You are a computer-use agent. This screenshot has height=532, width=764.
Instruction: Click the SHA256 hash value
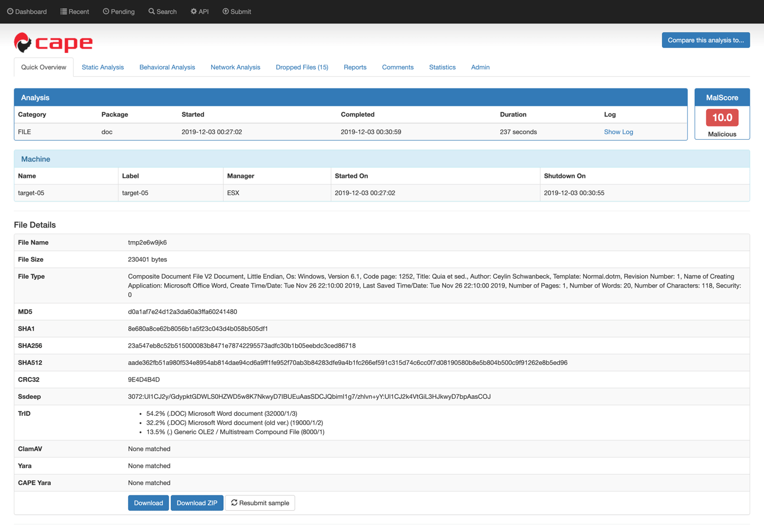click(242, 345)
